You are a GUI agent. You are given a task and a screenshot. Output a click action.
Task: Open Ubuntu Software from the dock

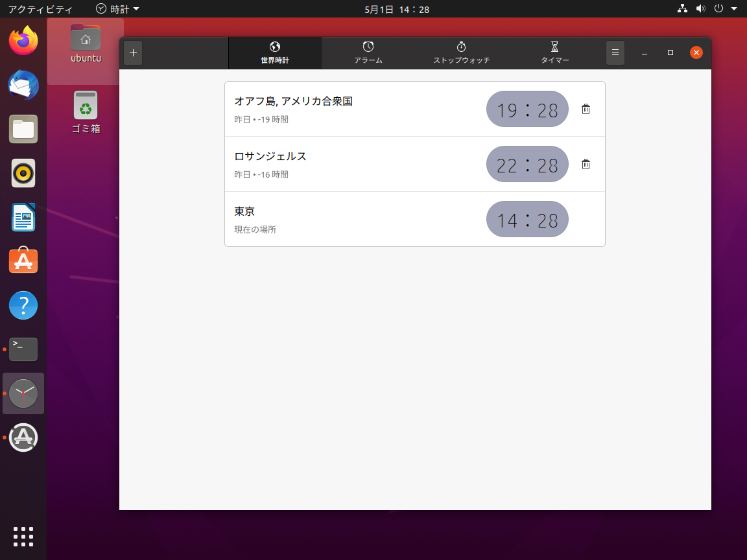coord(23,261)
